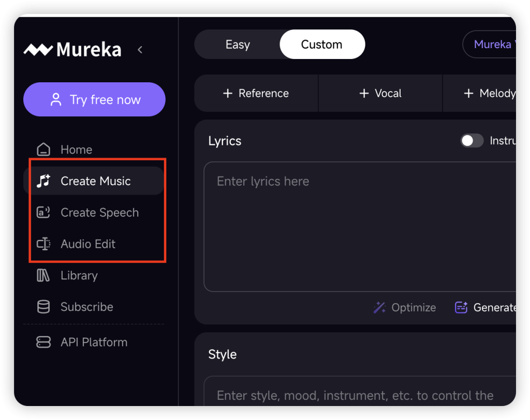Collapse the sidebar with the chevron arrow
The height and width of the screenshot is (420, 530).
pyautogui.click(x=140, y=50)
